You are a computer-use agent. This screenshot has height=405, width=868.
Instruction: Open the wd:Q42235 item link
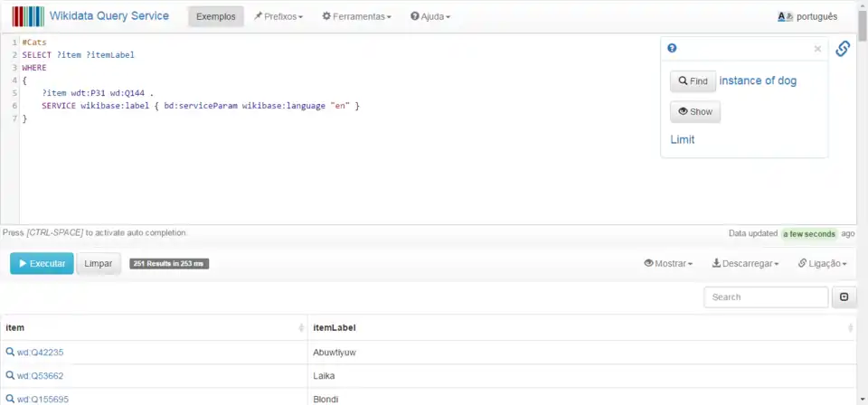coord(41,353)
